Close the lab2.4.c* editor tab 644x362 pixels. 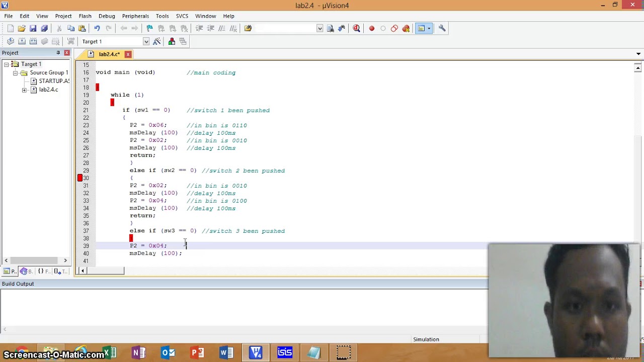click(128, 54)
